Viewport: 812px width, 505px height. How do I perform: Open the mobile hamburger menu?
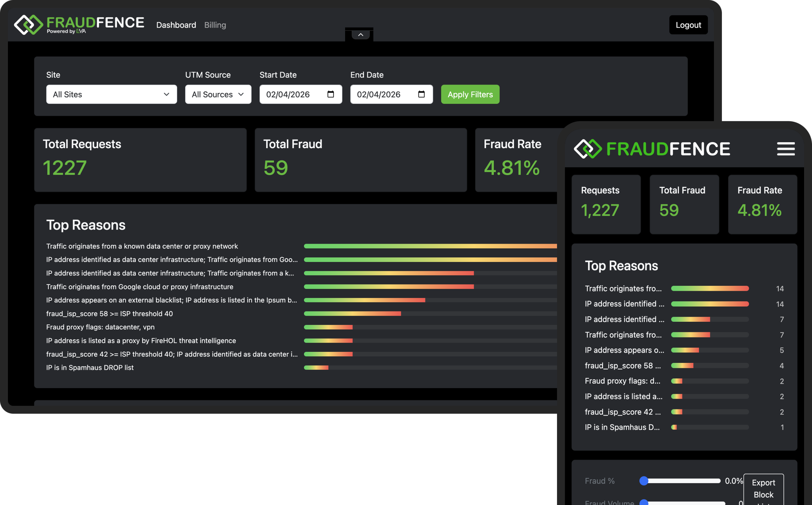(786, 149)
